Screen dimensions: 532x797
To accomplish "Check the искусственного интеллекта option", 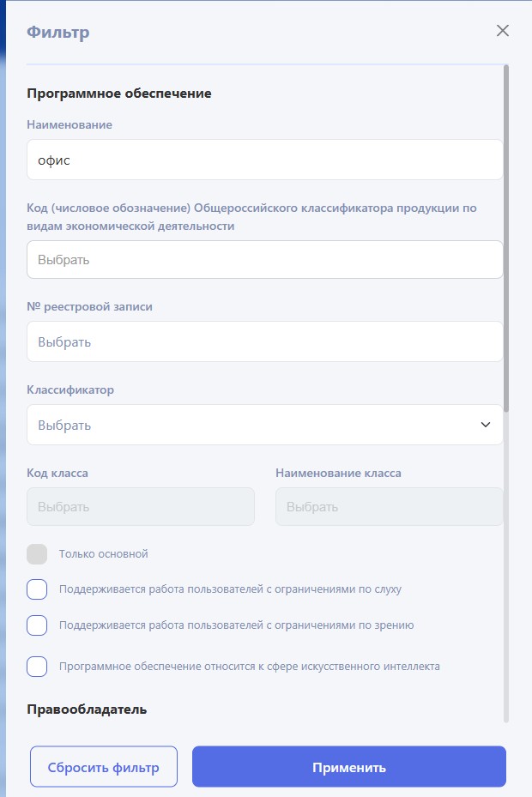I will coord(37,667).
